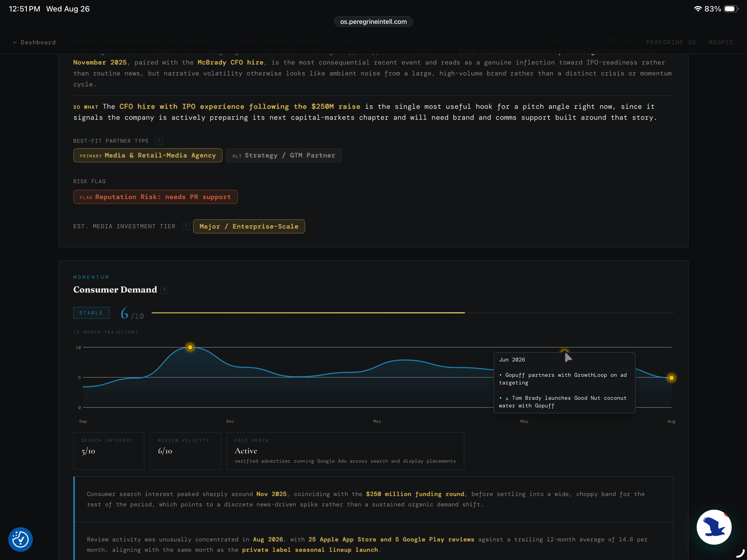
Task: Open the Paid Media Active card
Action: click(x=345, y=451)
